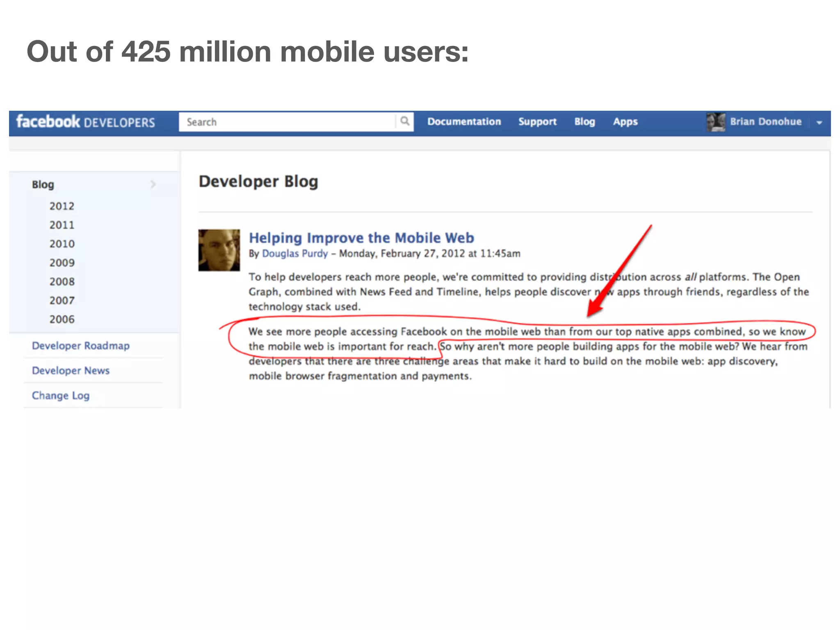Click chevron beside sidebar Blog

point(153,184)
